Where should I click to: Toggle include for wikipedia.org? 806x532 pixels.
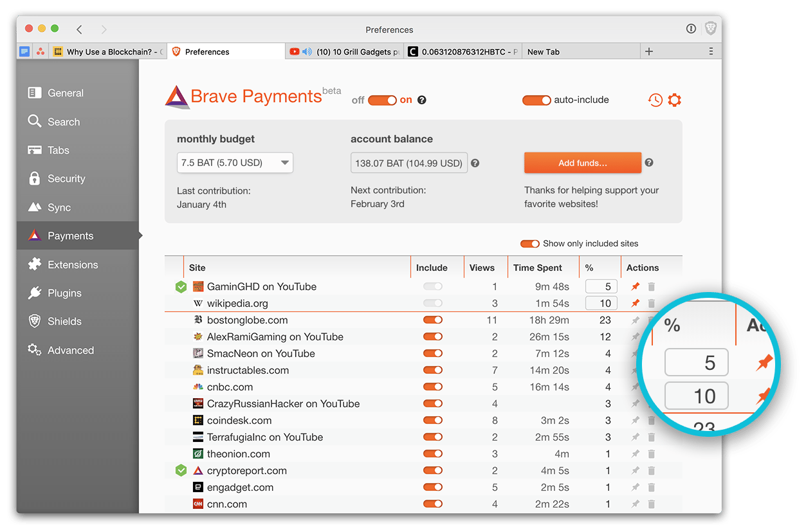click(x=433, y=303)
